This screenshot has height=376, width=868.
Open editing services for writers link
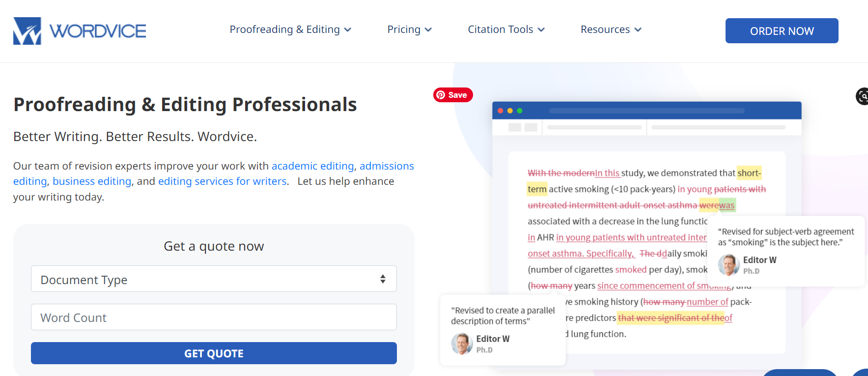[x=222, y=181]
